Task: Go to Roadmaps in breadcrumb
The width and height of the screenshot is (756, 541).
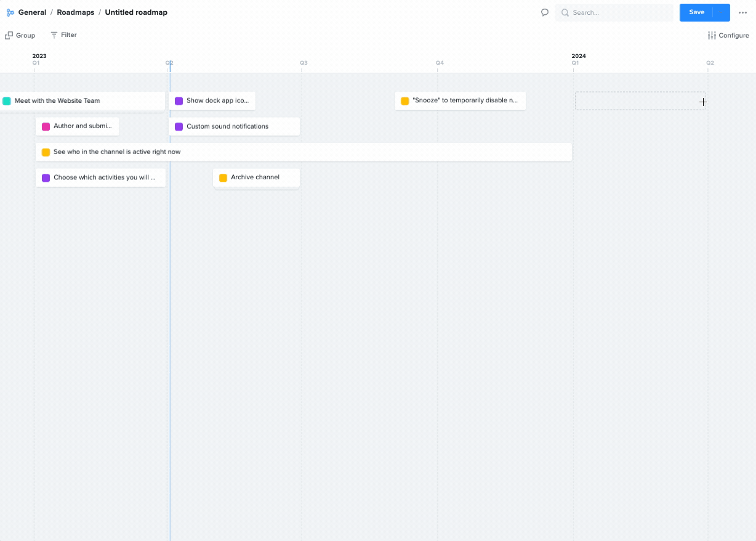Action: coord(76,12)
